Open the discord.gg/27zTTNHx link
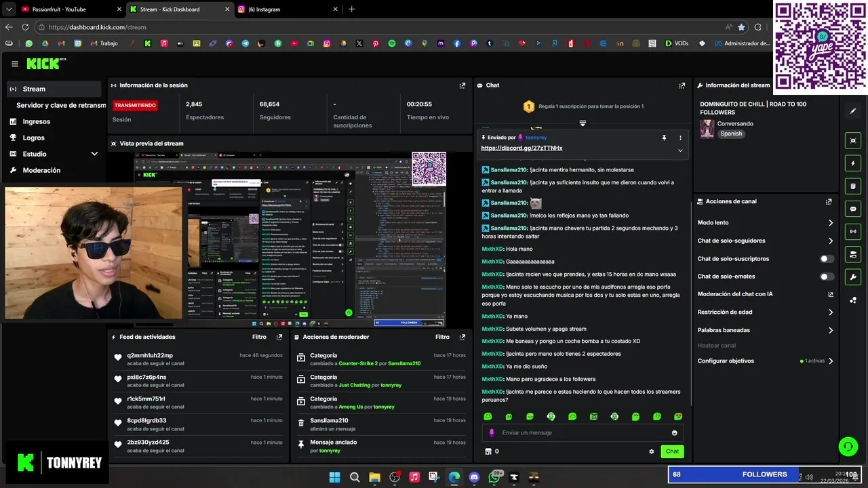The width and height of the screenshot is (868, 488). pyautogui.click(x=521, y=148)
